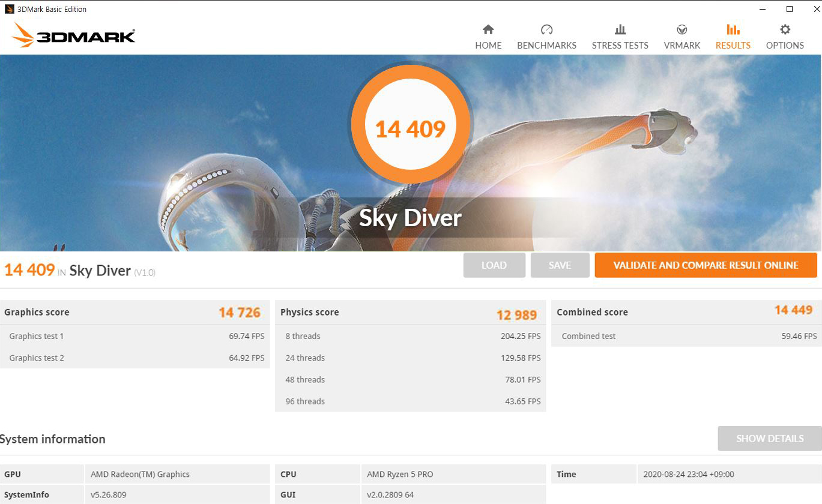This screenshot has height=504, width=822.
Task: Click the 2020-08-24 23:04 +09:00 time value
Action: (689, 474)
